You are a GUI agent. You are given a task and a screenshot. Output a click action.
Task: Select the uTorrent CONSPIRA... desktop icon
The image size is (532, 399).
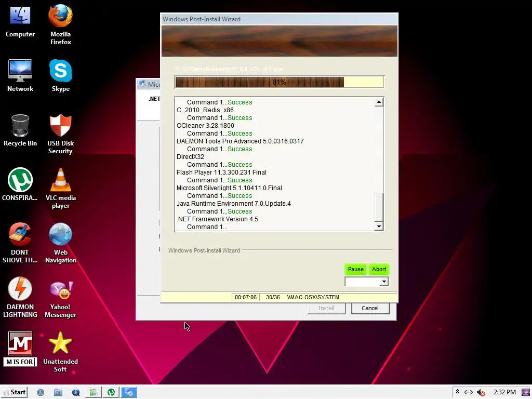point(20,185)
